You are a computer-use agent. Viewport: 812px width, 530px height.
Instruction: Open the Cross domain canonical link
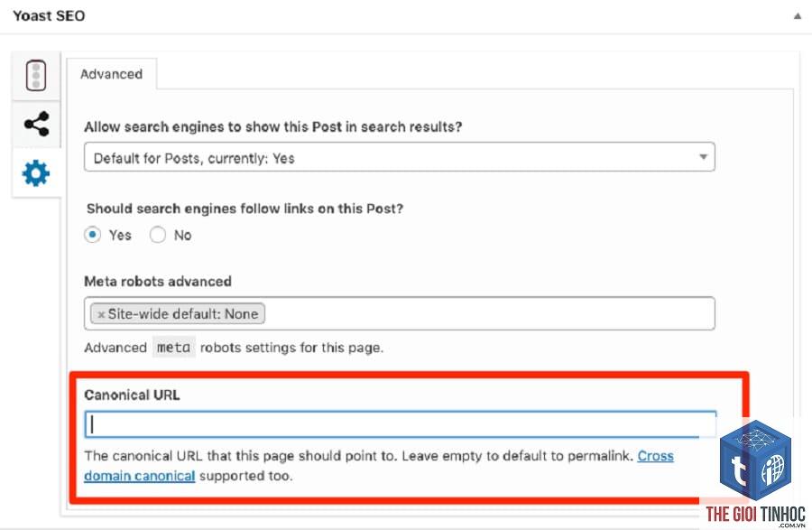tap(656, 456)
